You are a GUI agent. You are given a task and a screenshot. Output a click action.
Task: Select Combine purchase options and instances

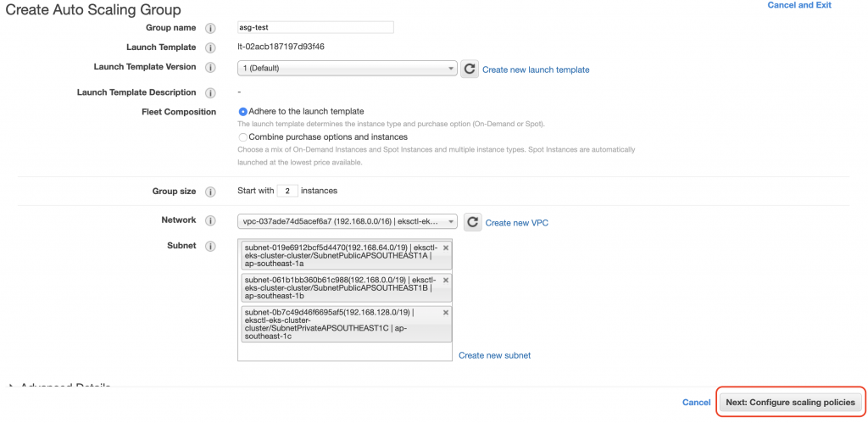(x=243, y=136)
